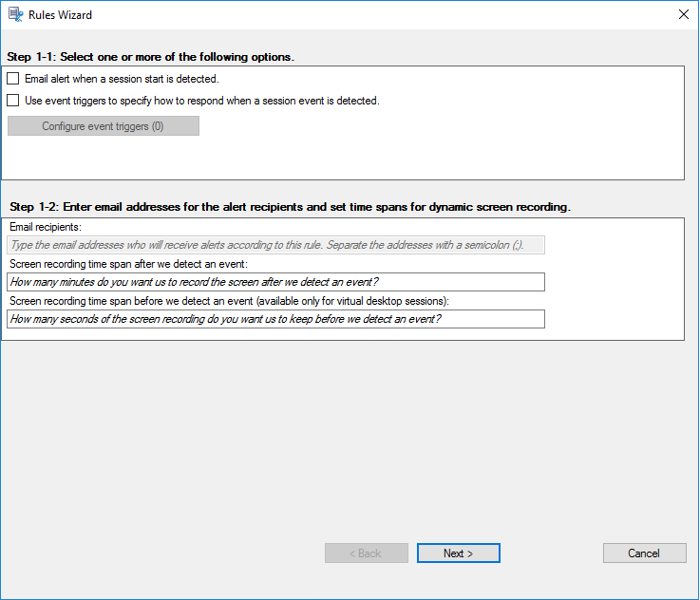This screenshot has height=600, width=700.
Task: Close the Rules Wizard window
Action: (x=683, y=15)
